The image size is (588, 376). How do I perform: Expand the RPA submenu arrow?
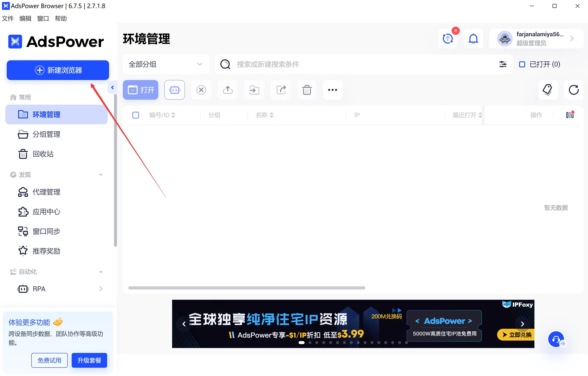pos(101,289)
